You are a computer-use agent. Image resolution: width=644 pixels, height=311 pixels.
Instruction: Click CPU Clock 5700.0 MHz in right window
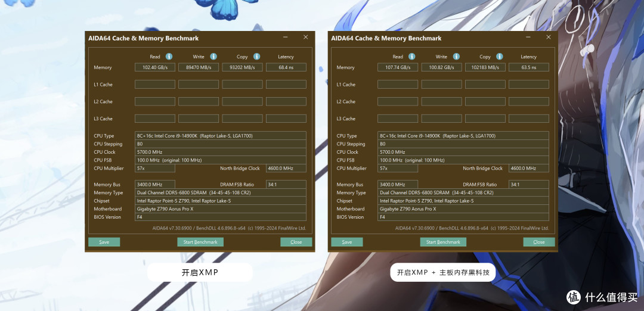click(463, 152)
